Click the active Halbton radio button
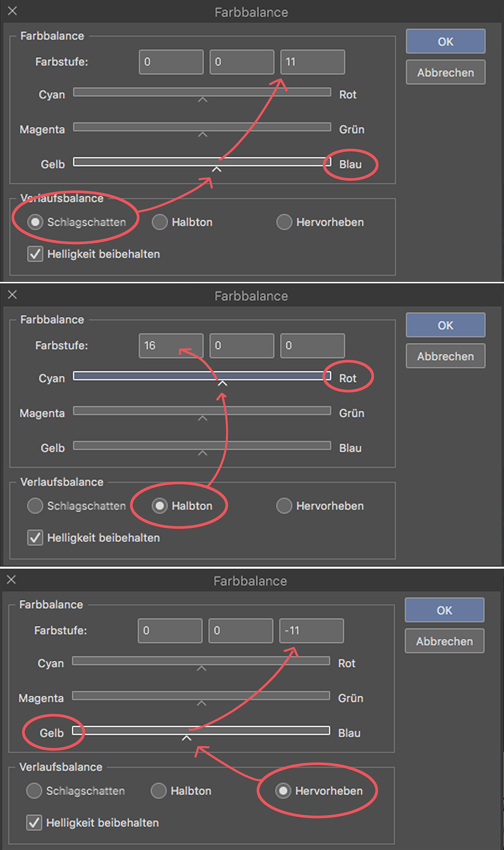Image resolution: width=504 pixels, height=850 pixels. pos(160,506)
